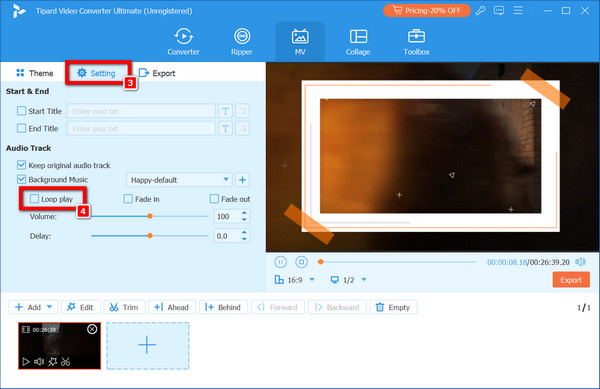Open the hamburger menu

[518, 10]
